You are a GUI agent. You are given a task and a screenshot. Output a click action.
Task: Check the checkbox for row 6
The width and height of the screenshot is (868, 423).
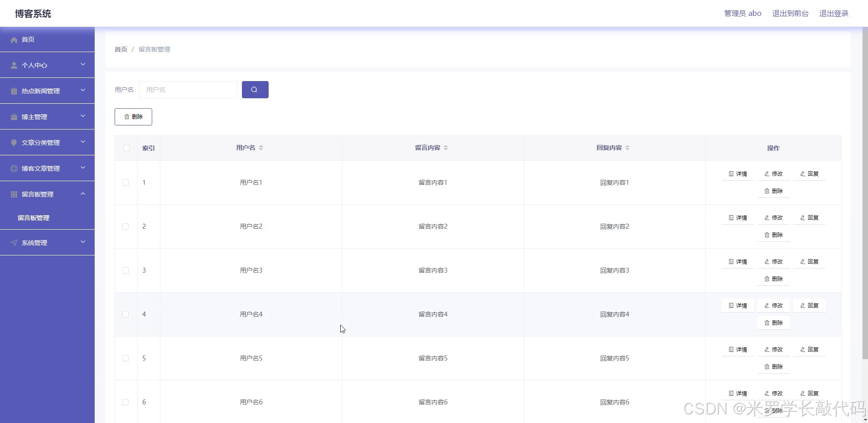click(x=125, y=402)
